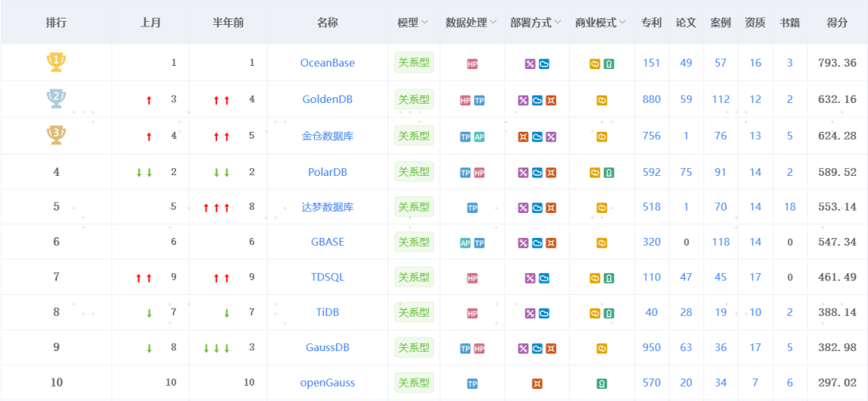Click the orange deployment icon for GaussDB

551,349
